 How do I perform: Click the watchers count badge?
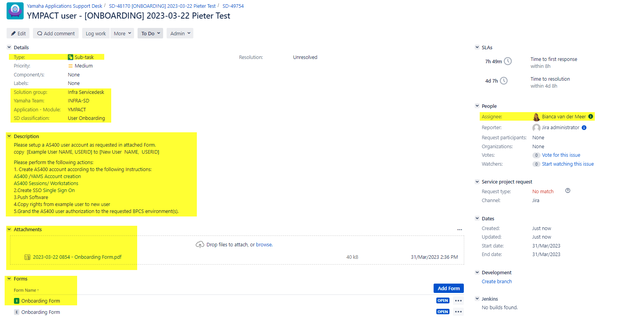[536, 164]
